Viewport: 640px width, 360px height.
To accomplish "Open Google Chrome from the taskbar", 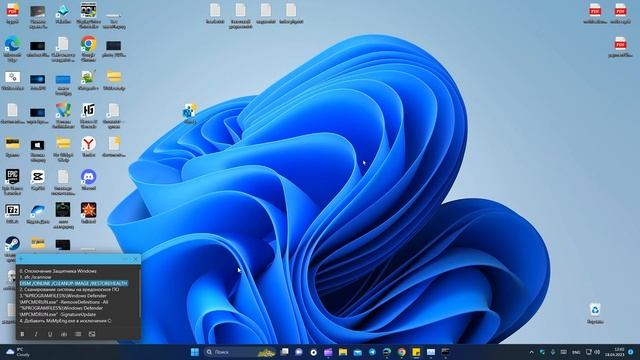I will [x=402, y=352].
